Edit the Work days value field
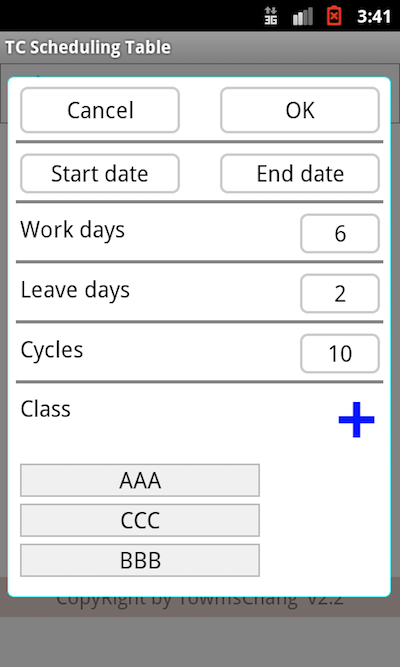 point(340,234)
